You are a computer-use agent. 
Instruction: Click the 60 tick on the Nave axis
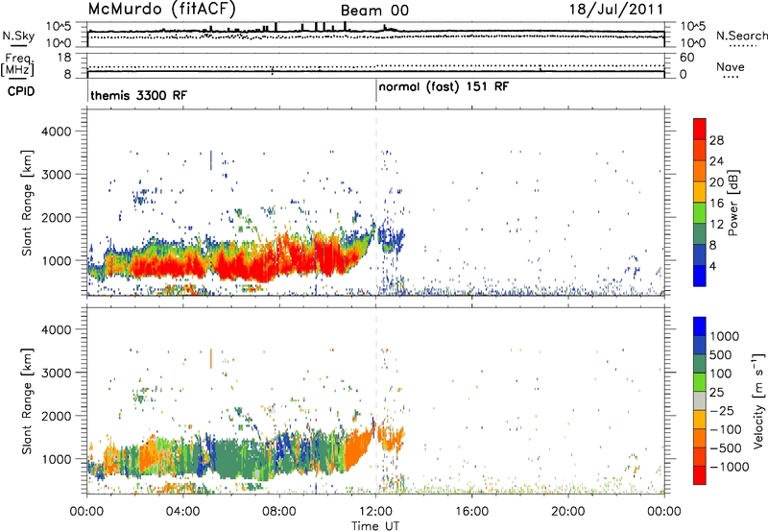(x=686, y=58)
